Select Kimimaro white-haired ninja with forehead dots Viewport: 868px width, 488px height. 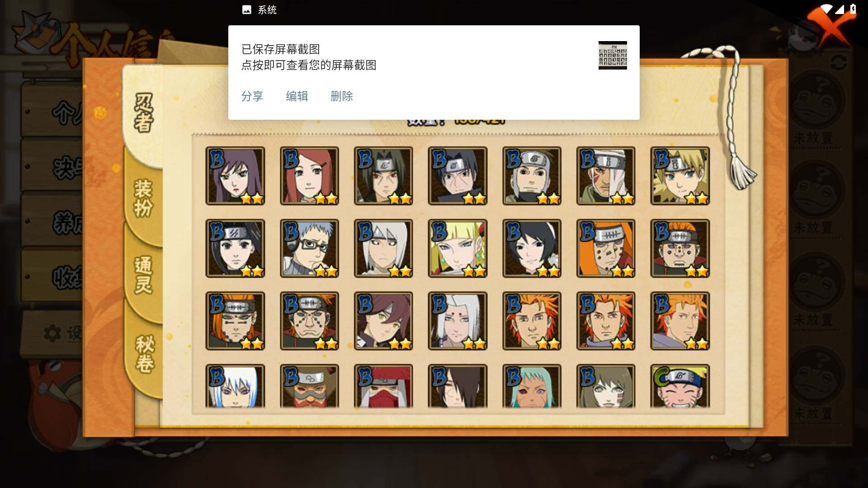[458, 321]
